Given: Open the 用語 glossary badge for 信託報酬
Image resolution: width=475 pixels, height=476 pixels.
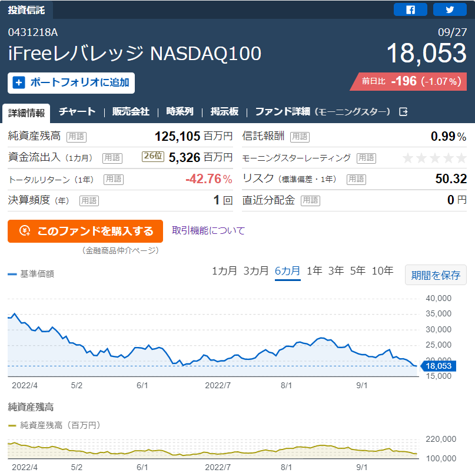Looking at the screenshot, I should coord(300,137).
